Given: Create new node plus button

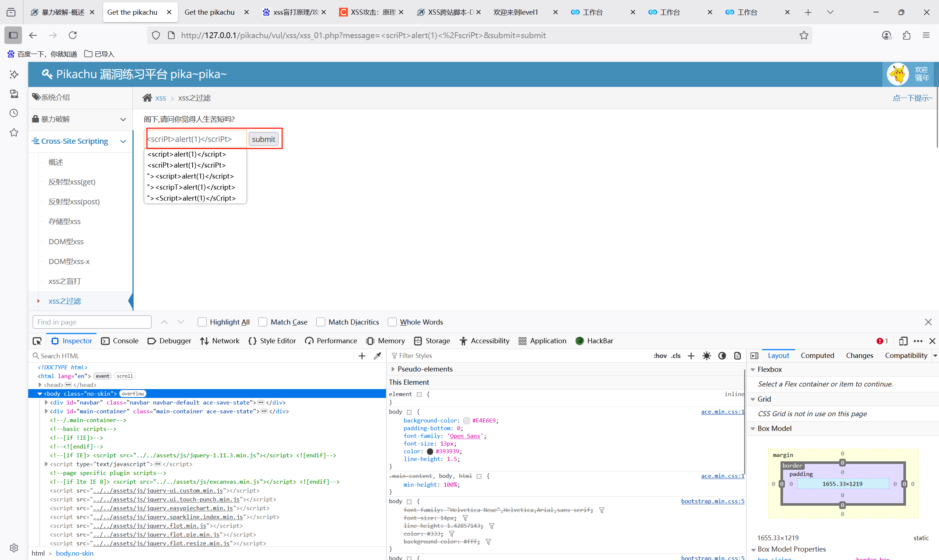Looking at the screenshot, I should click(x=362, y=356).
